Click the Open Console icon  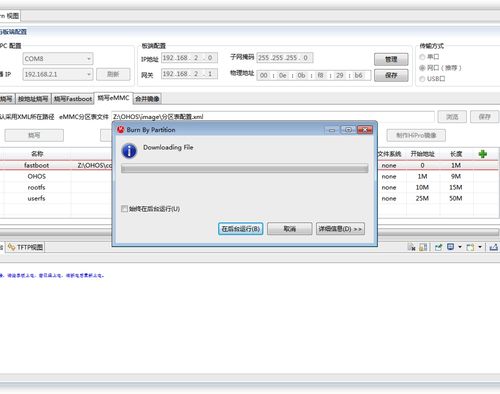pyautogui.click(x=470, y=247)
